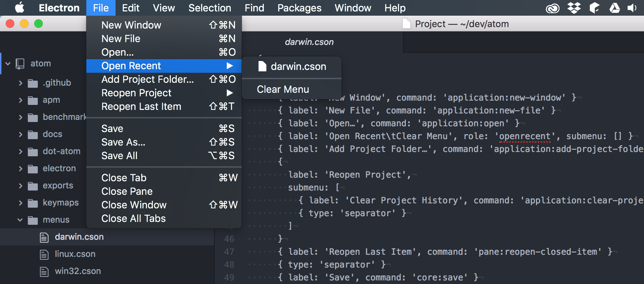This screenshot has height=284, width=644.
Task: Expand the dot-atom folder chevron
Action: click(x=20, y=152)
